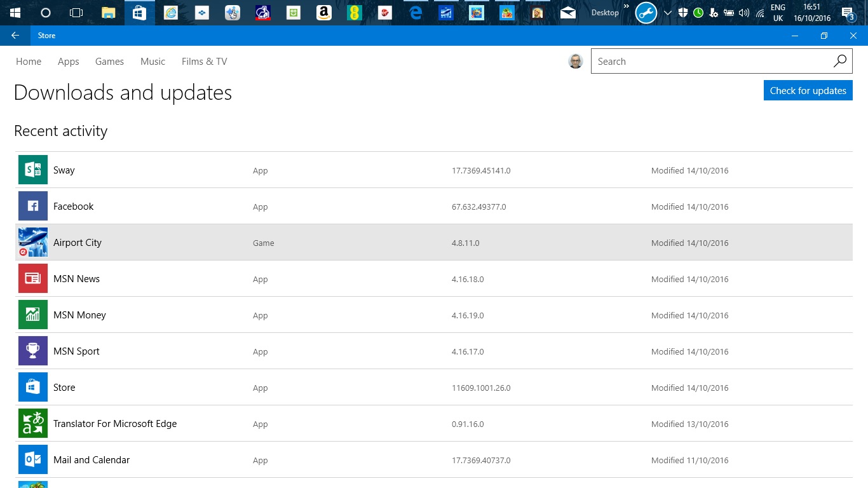
Task: Open the MSN News name link
Action: (77, 279)
